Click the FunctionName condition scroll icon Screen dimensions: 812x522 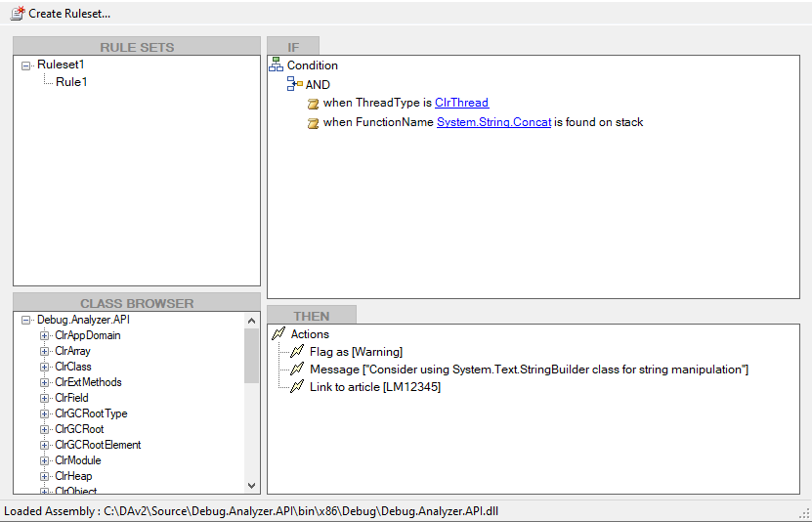tap(313, 123)
